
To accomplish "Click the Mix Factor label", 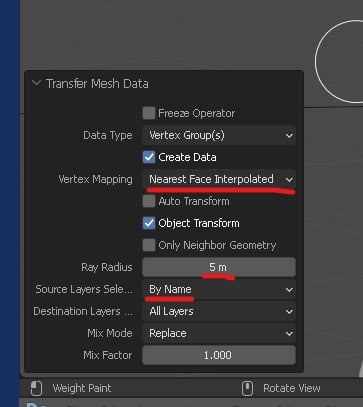I will [108, 355].
